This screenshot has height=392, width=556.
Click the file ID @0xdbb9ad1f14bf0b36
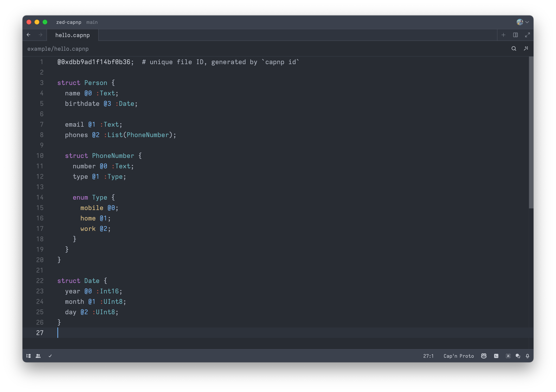coord(94,62)
